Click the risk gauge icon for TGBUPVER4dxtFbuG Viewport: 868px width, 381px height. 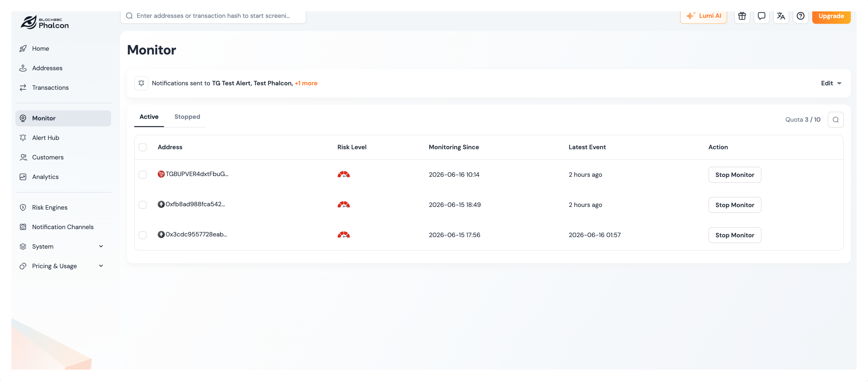tap(344, 175)
